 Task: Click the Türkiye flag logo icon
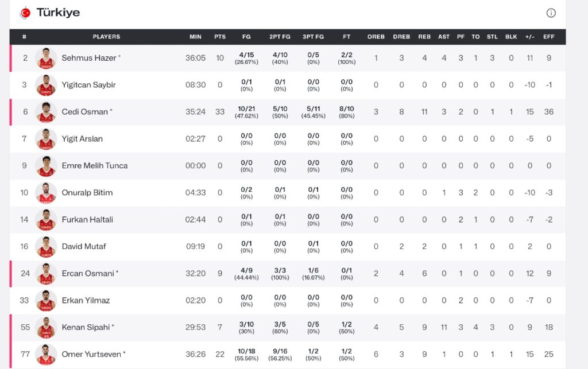(x=25, y=13)
